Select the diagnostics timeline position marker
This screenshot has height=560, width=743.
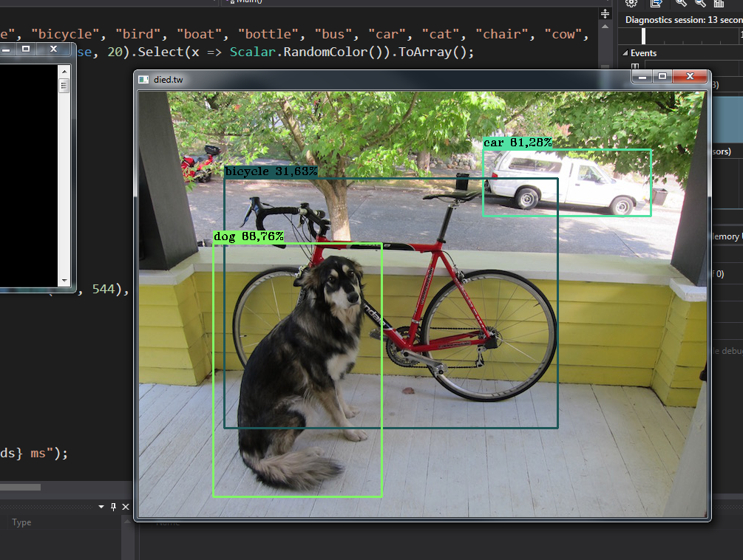[643, 36]
